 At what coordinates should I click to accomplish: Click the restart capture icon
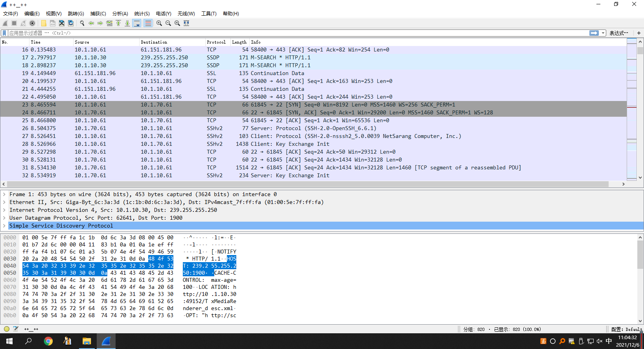point(23,23)
